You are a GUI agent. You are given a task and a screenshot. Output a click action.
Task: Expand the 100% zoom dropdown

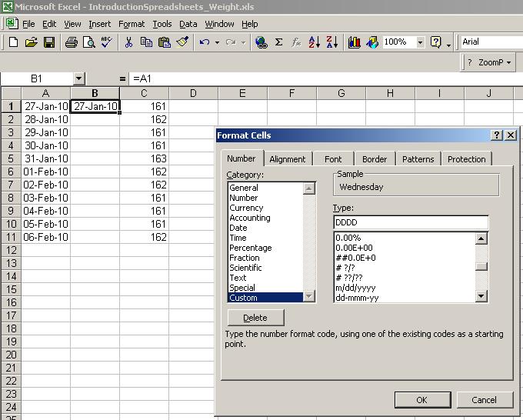420,42
